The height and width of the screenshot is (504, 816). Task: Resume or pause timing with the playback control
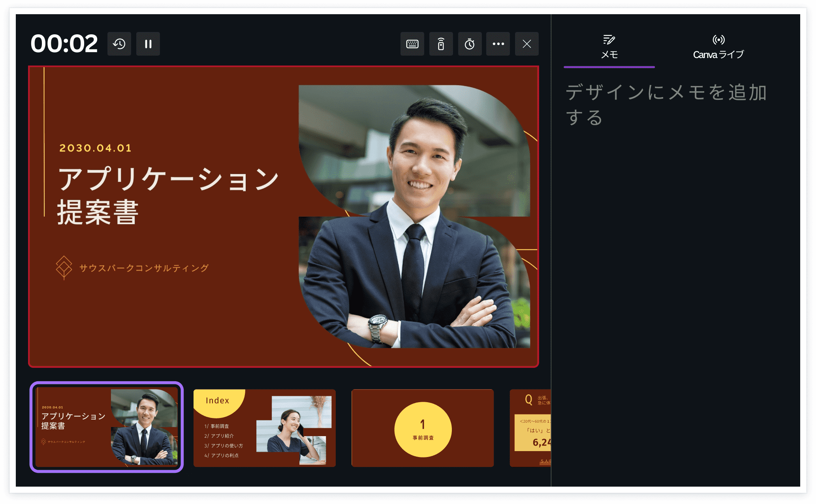pyautogui.click(x=148, y=44)
